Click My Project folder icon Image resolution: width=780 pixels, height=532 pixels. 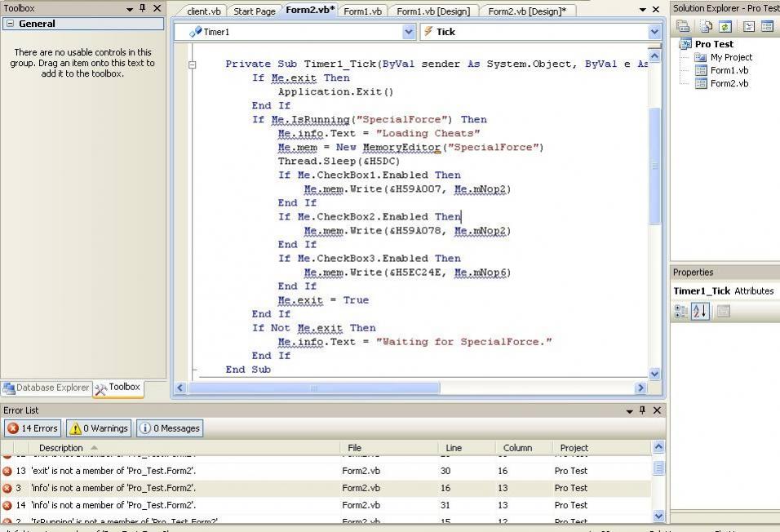coord(700,57)
